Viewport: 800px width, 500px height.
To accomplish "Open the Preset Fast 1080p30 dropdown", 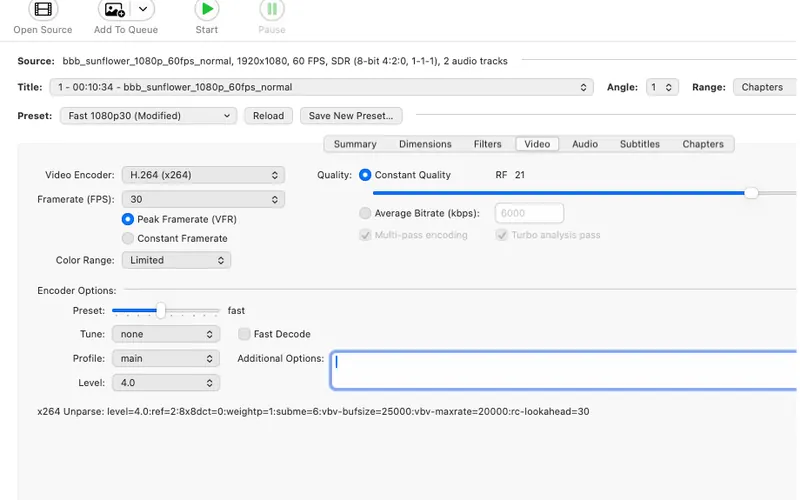I will click(x=148, y=116).
